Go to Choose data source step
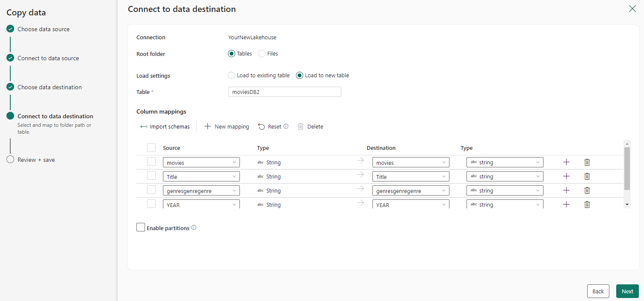Viewport: 644px width, 301px height. click(43, 29)
